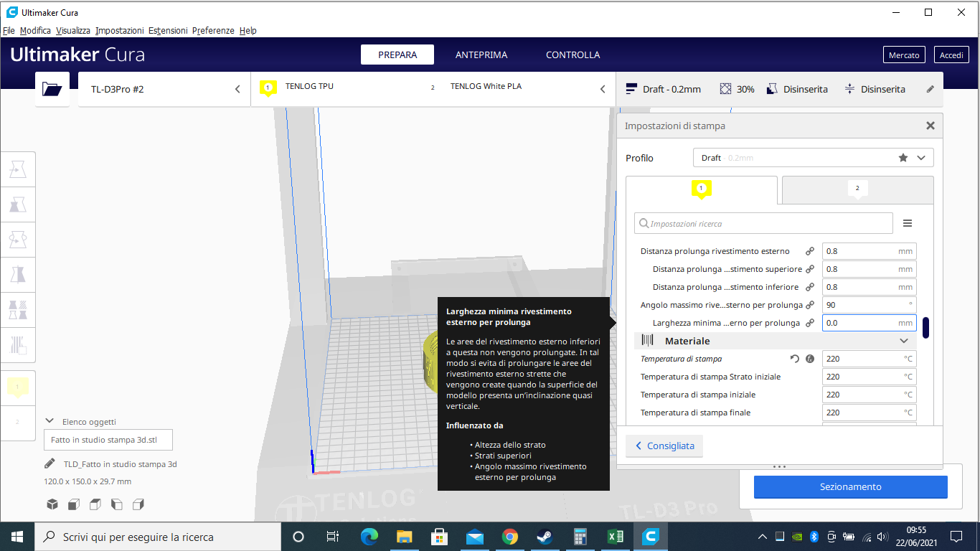
Task: Switch to the PREPARA stage
Action: [397, 55]
